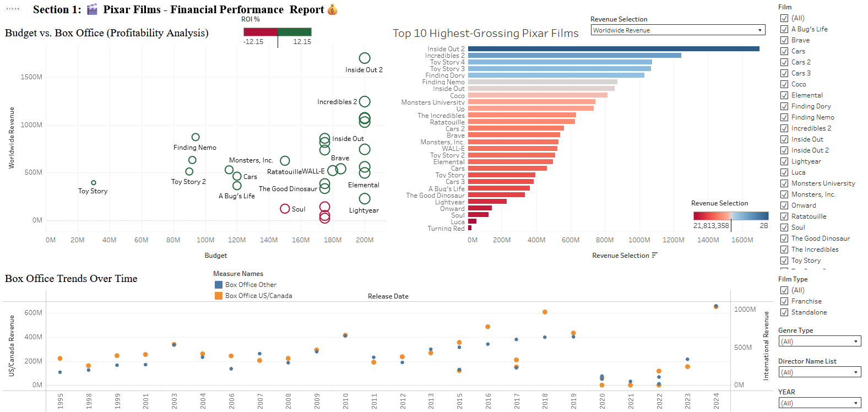The height and width of the screenshot is (412, 868).
Task: Click the sort icon beside Revenue Selection axis
Action: coord(654,255)
